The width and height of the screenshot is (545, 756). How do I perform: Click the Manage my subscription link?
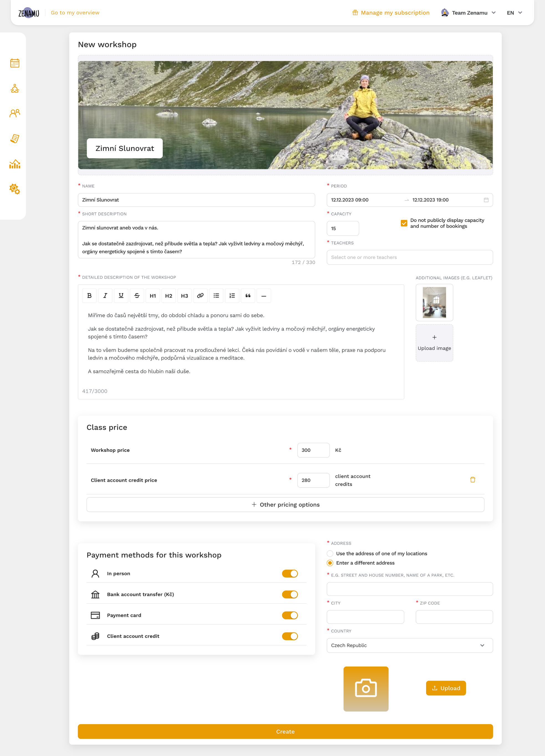click(x=391, y=12)
